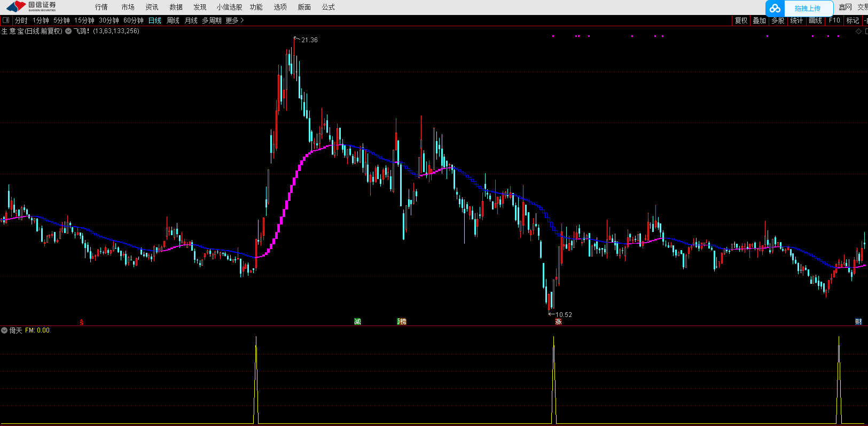Open the F10 company info
The image size is (868, 426).
(834, 20)
